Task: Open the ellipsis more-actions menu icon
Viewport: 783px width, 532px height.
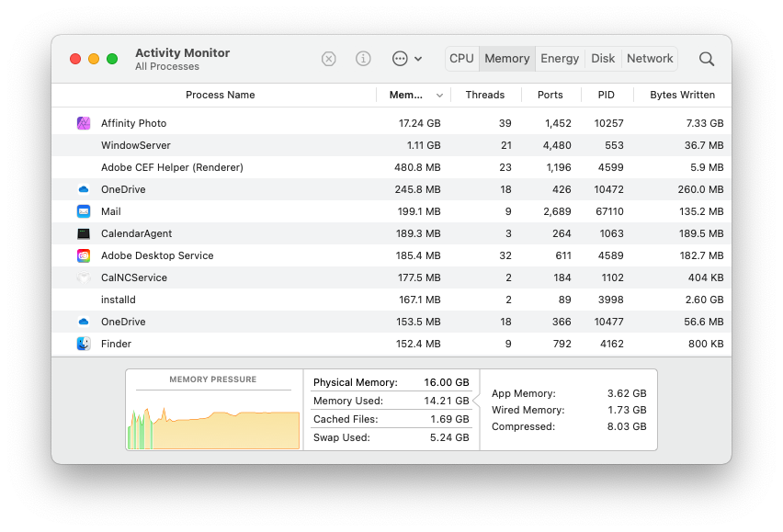Action: 400,59
